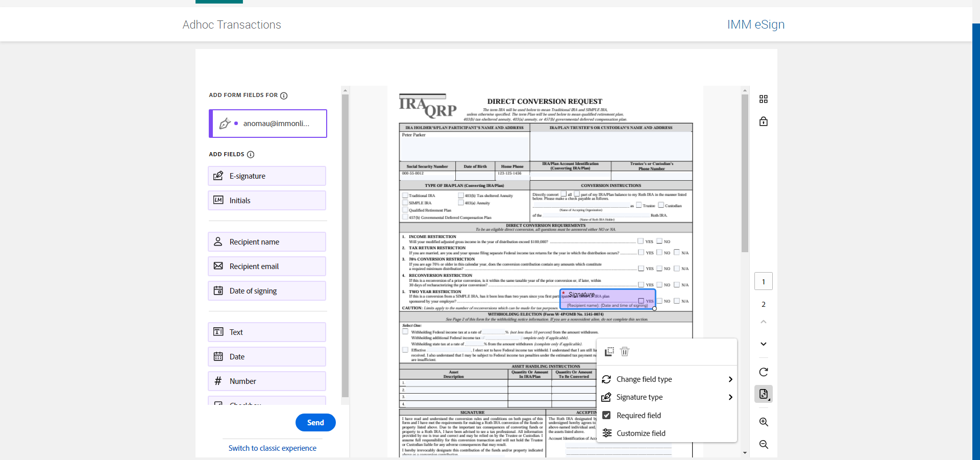Click the document vertical scrollbar thumb
980x460 pixels.
click(745, 173)
